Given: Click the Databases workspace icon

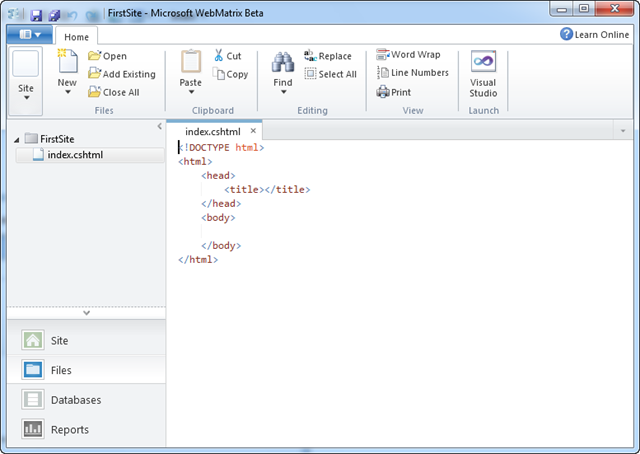Looking at the screenshot, I should (x=33, y=400).
